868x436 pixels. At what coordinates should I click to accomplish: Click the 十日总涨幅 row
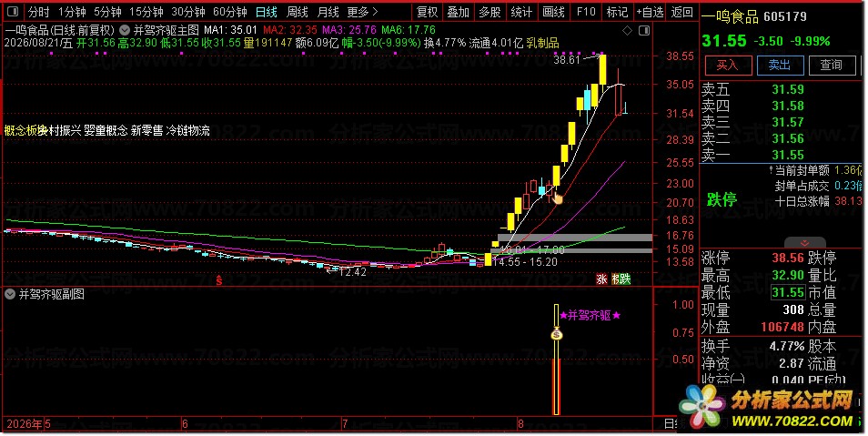818,201
